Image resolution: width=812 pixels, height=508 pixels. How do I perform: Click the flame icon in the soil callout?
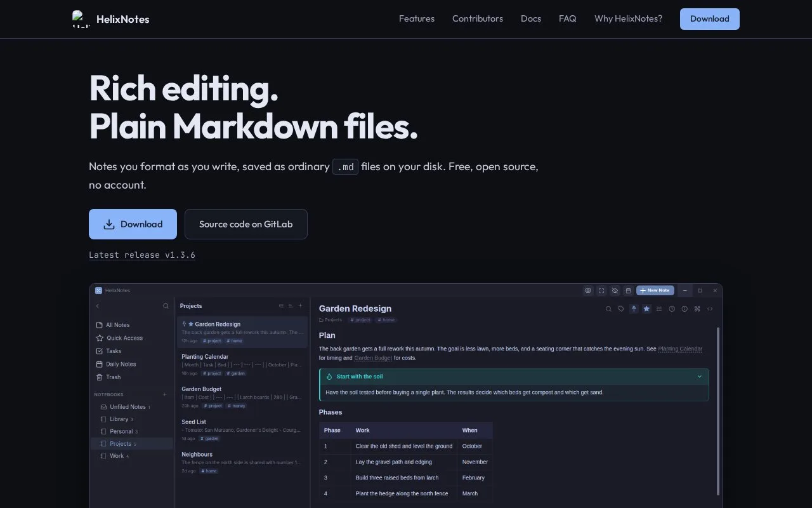click(x=329, y=377)
